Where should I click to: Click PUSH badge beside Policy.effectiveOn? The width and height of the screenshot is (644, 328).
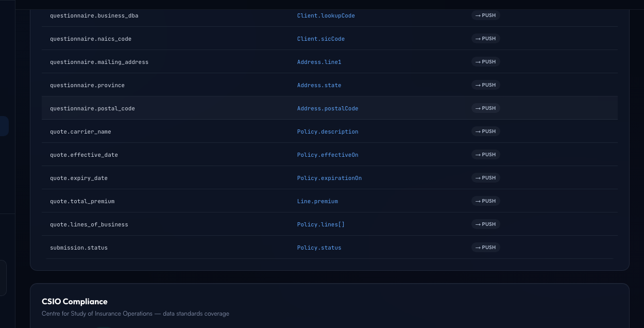coord(486,155)
